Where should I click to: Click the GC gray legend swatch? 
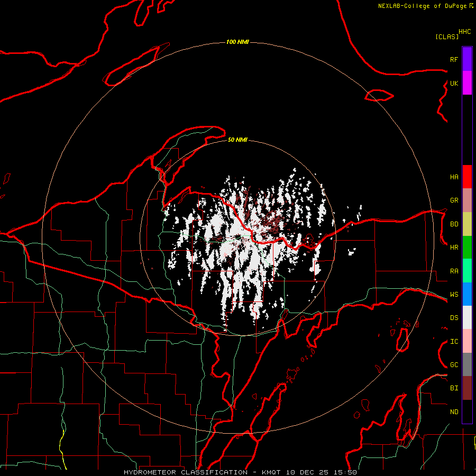point(467,364)
